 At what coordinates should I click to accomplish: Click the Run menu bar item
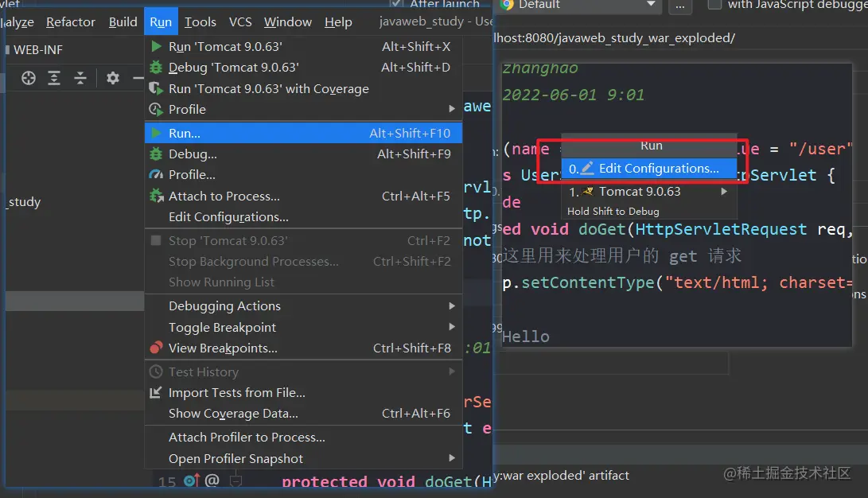point(161,22)
